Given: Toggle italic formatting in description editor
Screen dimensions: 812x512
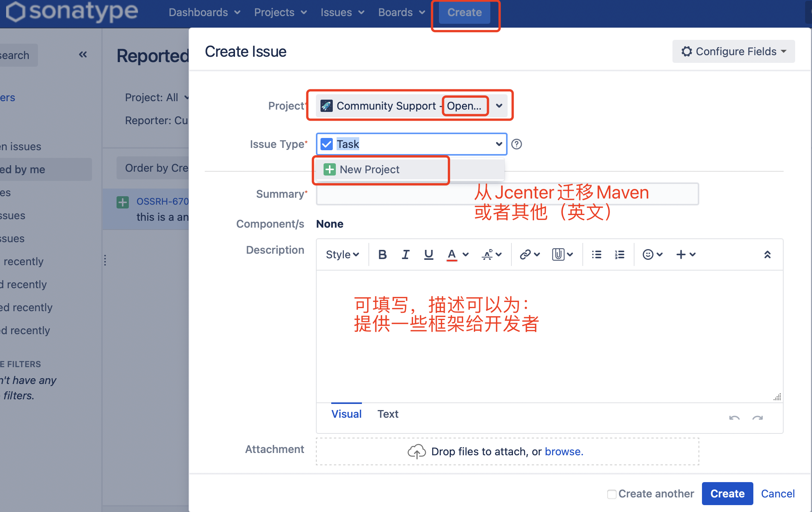Looking at the screenshot, I should [405, 254].
